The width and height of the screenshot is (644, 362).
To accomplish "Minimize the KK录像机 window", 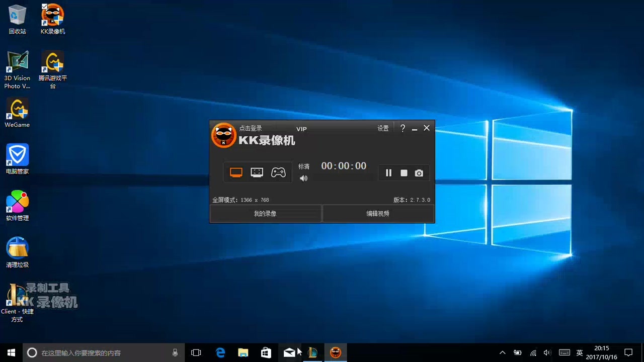I will click(x=415, y=129).
